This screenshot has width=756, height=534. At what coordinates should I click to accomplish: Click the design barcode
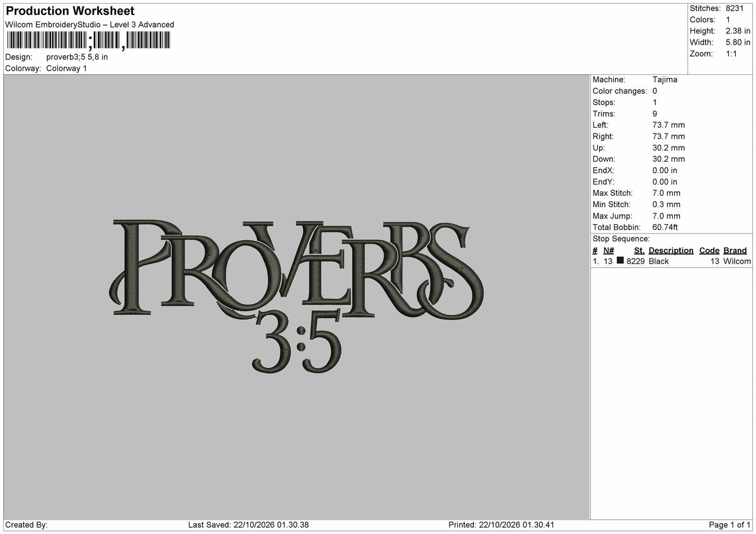(x=88, y=41)
